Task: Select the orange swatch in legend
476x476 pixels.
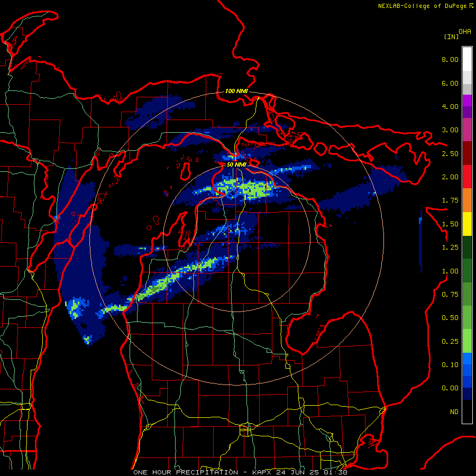Action: coord(467,200)
